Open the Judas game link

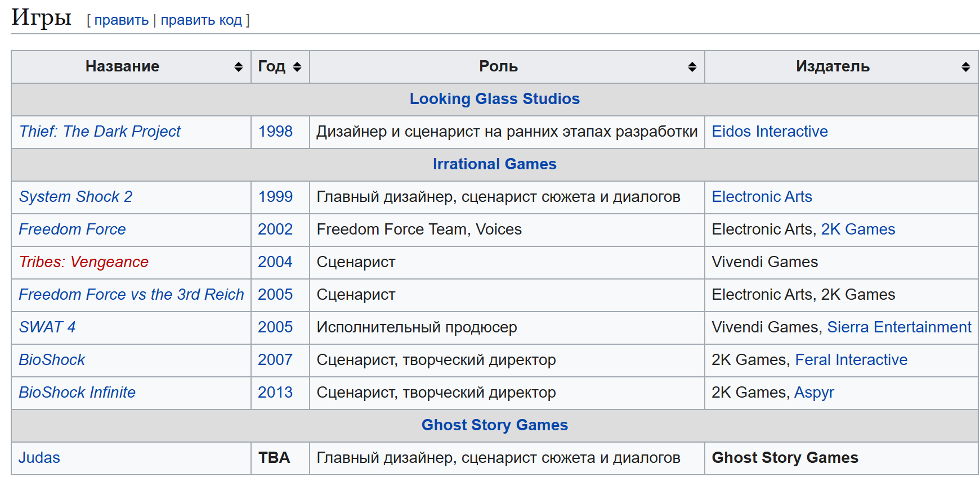[39, 458]
